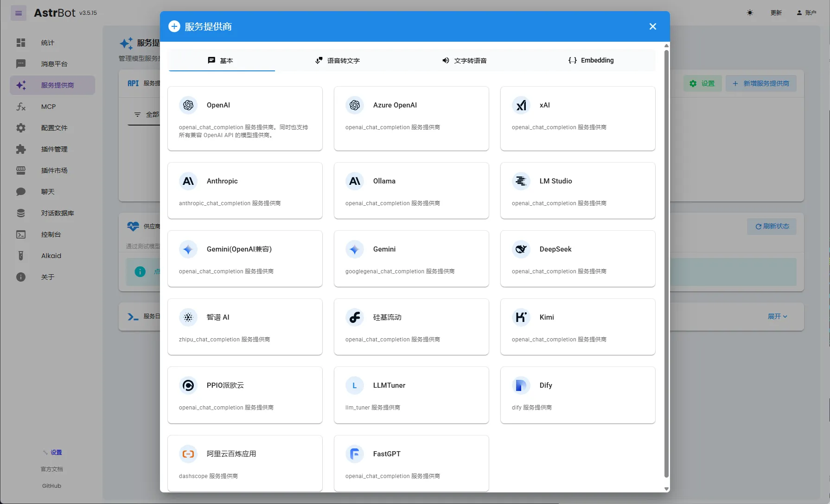Open 控制台 terminal icon in sidebar
This screenshot has height=504, width=830.
(x=21, y=234)
